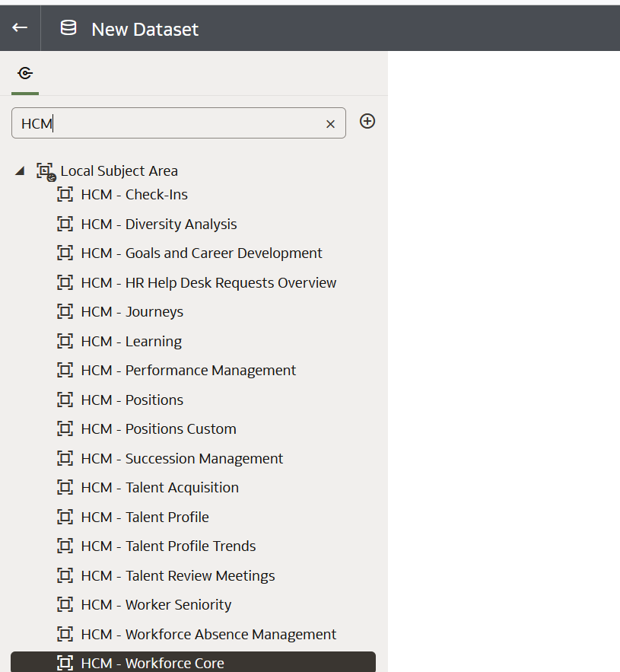Screen dimensions: 620x672
Task: Select HCM - Succession Management
Action: point(182,459)
